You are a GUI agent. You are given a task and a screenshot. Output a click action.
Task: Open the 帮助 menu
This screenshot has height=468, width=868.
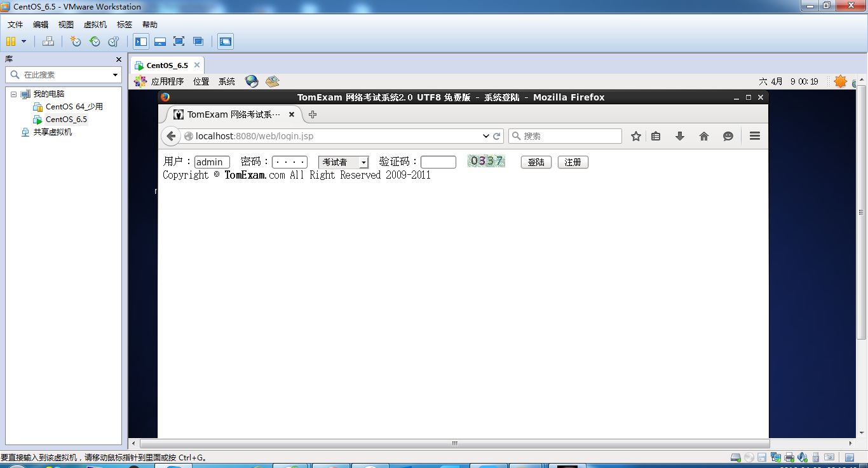tap(150, 25)
